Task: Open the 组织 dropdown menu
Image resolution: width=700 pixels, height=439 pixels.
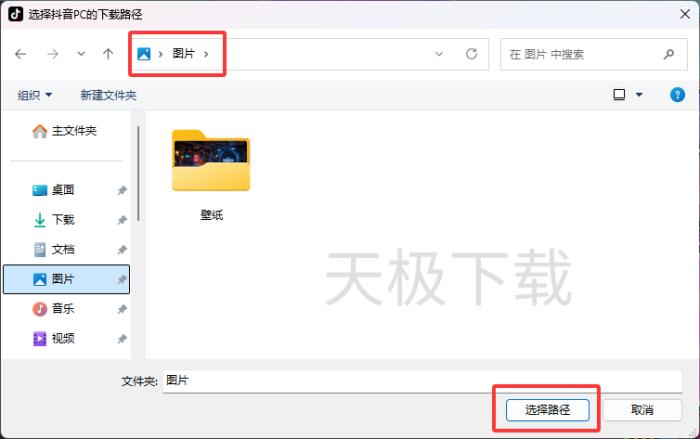Action: [x=35, y=95]
